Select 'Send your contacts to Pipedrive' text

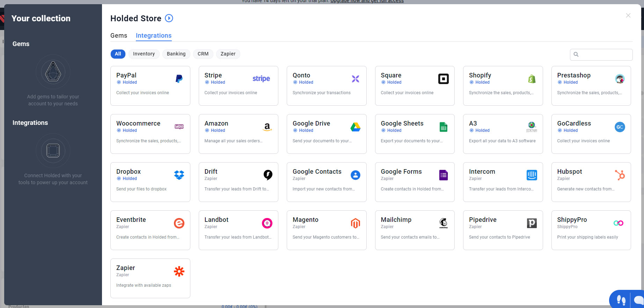click(499, 237)
